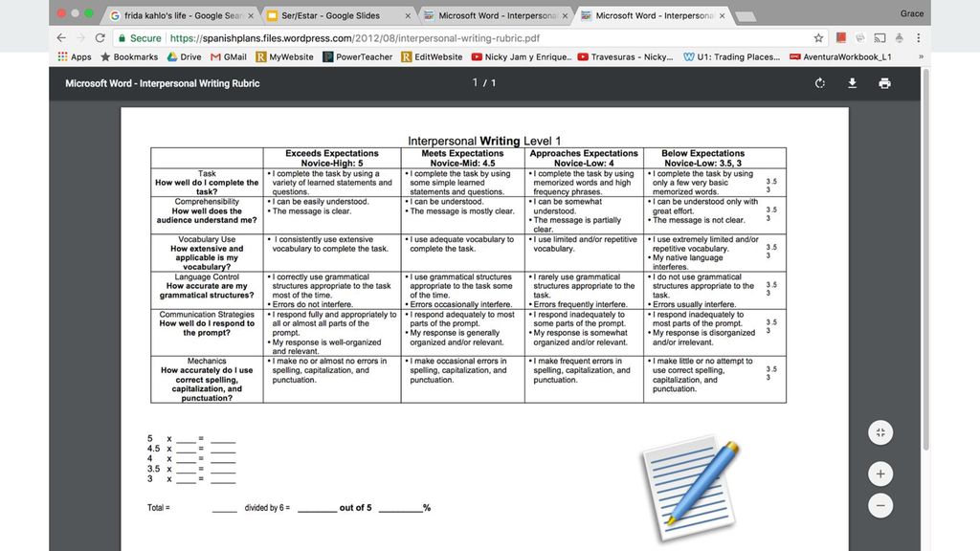
Task: Open Nicky Jam y Enrique bookmark
Action: point(522,56)
